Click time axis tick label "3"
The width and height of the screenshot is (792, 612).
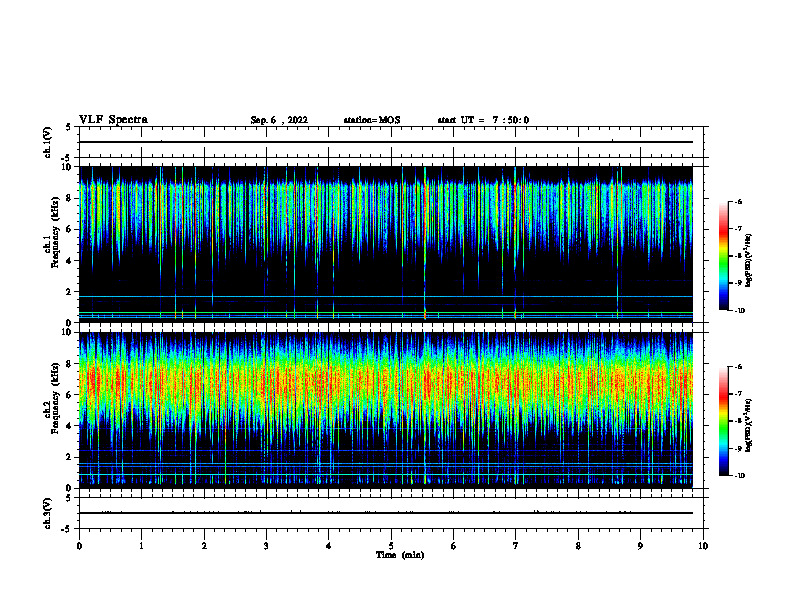tap(266, 546)
